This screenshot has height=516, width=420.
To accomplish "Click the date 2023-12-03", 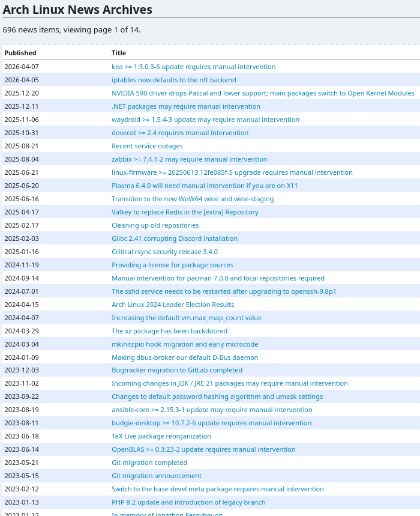I will [x=22, y=370].
